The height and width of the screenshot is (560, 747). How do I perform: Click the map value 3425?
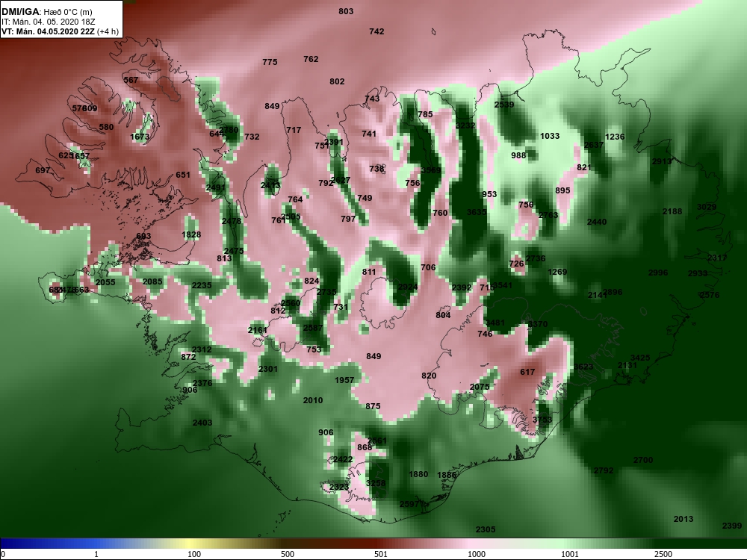640,358
